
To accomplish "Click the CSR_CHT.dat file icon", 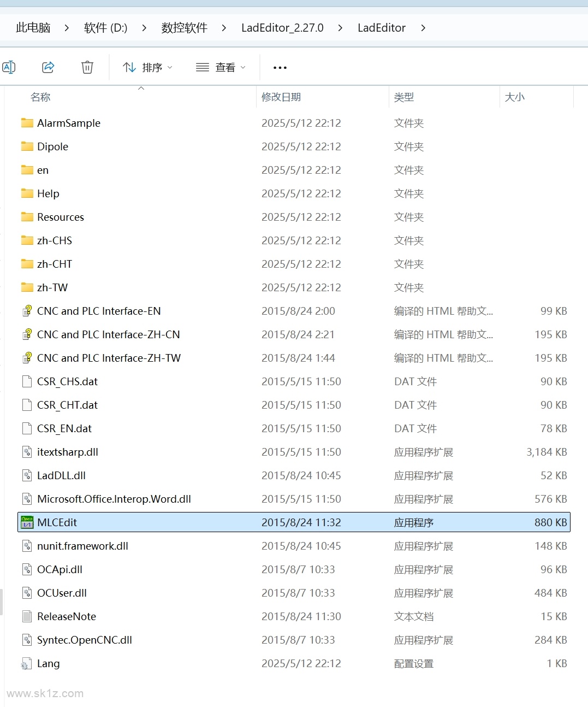I will (27, 405).
